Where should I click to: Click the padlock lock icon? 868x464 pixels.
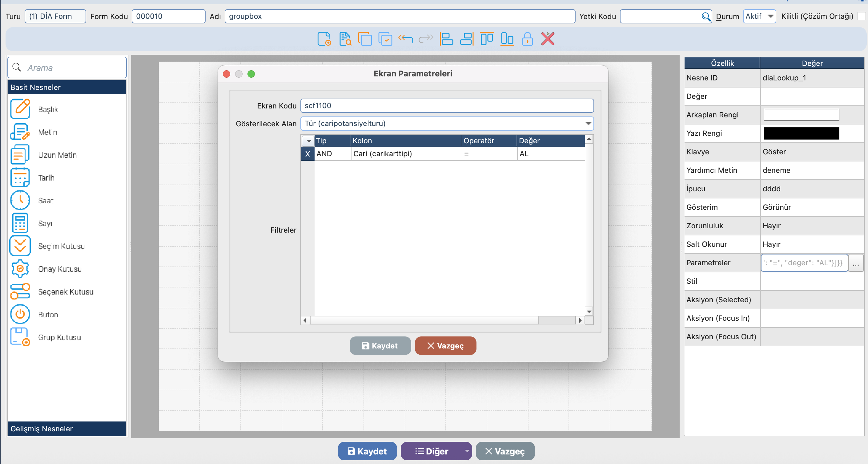527,39
